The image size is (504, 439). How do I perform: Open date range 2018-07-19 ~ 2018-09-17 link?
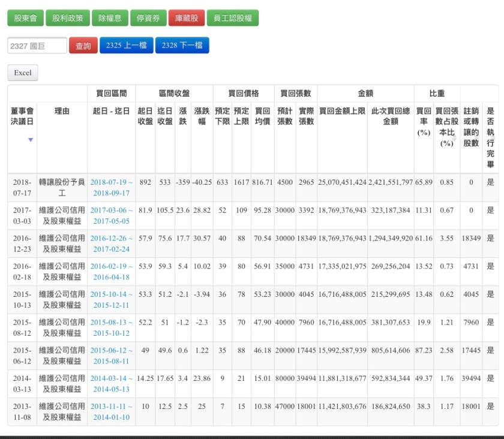111,187
